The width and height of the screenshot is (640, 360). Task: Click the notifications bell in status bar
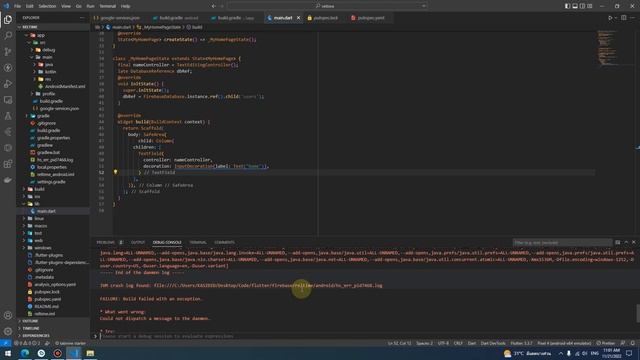point(633,343)
